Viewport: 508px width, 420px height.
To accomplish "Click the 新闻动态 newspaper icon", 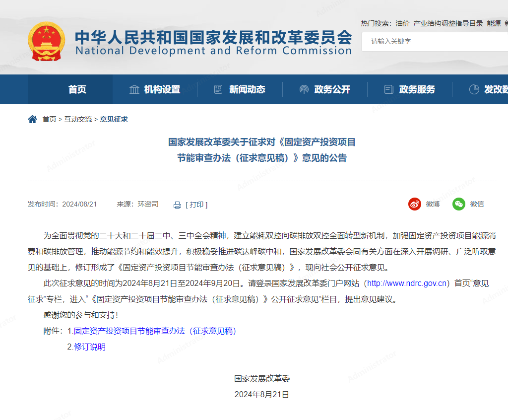I will click(218, 89).
